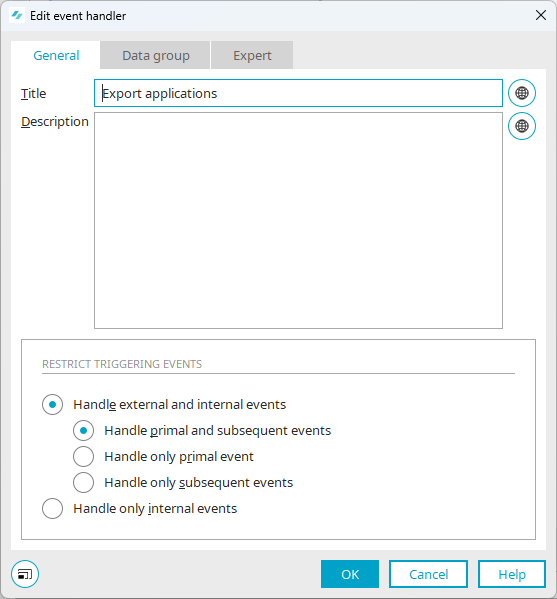Focus the Title field containing Export applications
The width and height of the screenshot is (557, 599).
click(x=298, y=93)
